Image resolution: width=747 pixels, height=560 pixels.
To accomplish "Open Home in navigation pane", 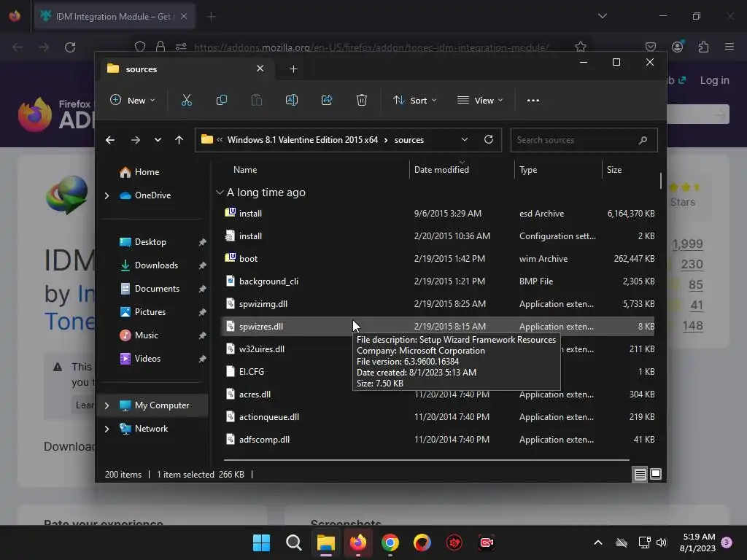I will coord(147,172).
